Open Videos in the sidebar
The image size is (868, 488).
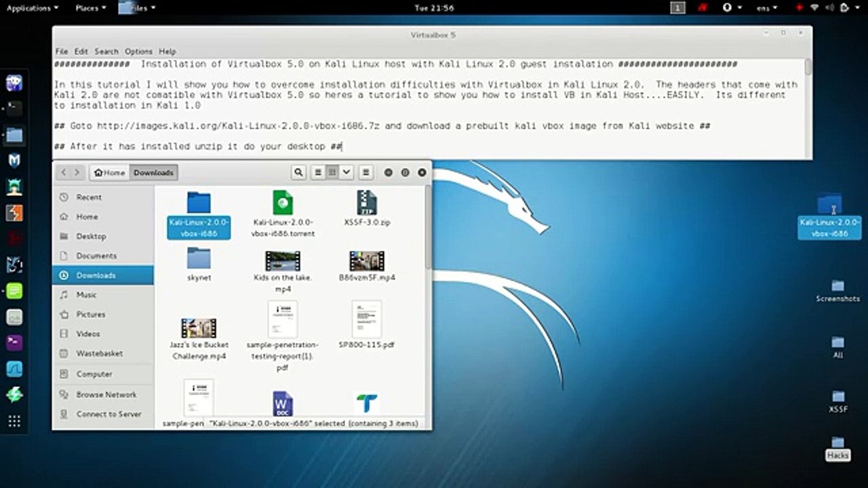point(103,334)
